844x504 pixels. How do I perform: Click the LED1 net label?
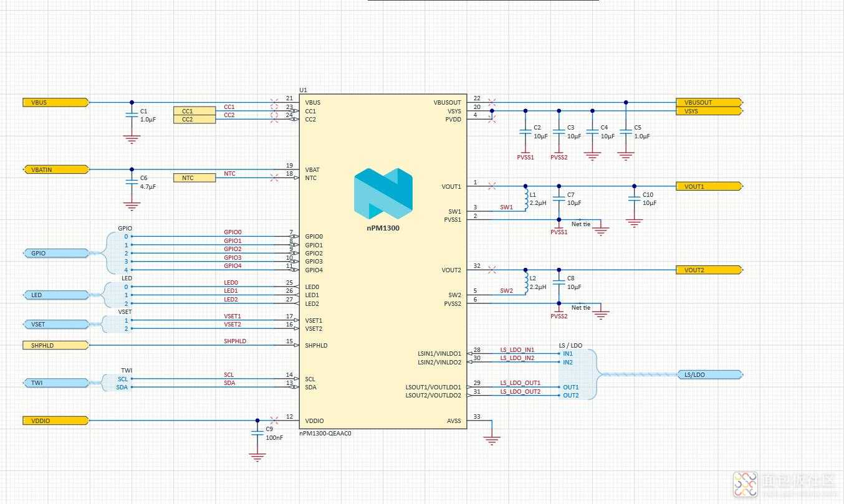[231, 291]
